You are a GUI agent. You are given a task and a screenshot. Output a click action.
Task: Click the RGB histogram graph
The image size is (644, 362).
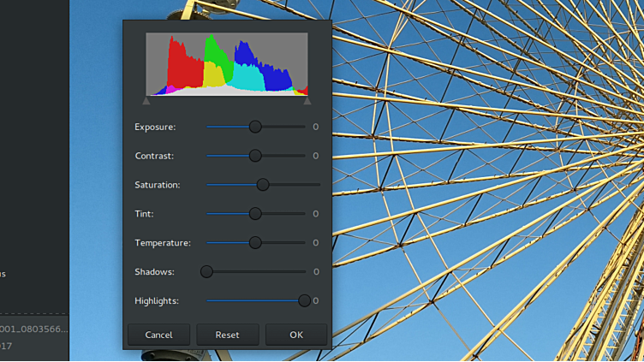tap(227, 64)
